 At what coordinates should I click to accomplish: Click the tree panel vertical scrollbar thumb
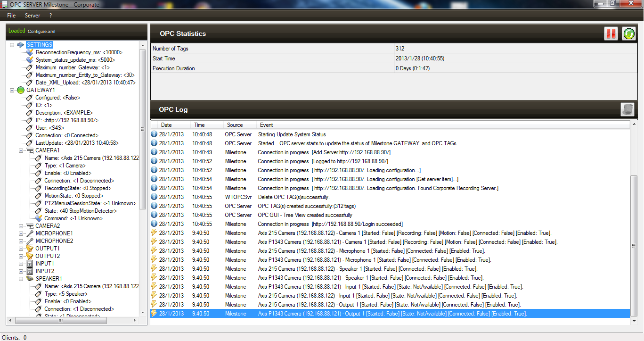143,129
